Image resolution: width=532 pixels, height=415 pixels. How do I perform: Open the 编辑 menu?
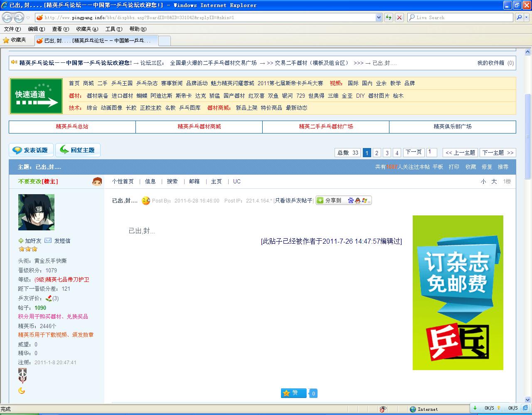36,29
